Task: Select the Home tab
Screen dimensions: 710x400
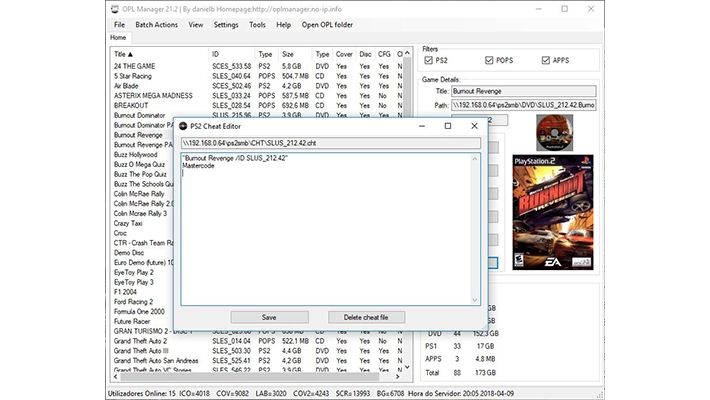Action: click(118, 38)
